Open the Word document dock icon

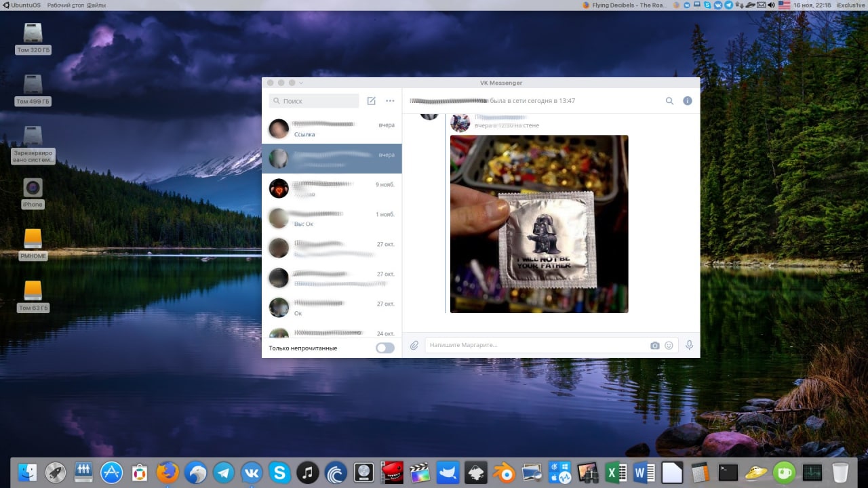pyautogui.click(x=644, y=472)
